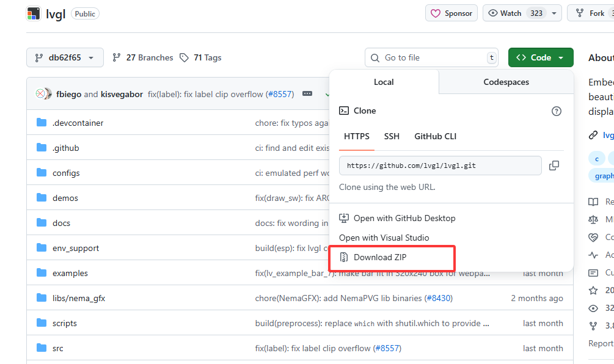
Task: Click the Tags icon showing 71 tags
Action: click(x=184, y=57)
